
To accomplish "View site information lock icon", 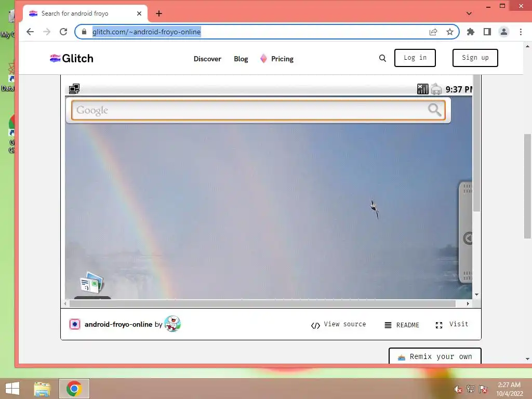I will (x=84, y=32).
